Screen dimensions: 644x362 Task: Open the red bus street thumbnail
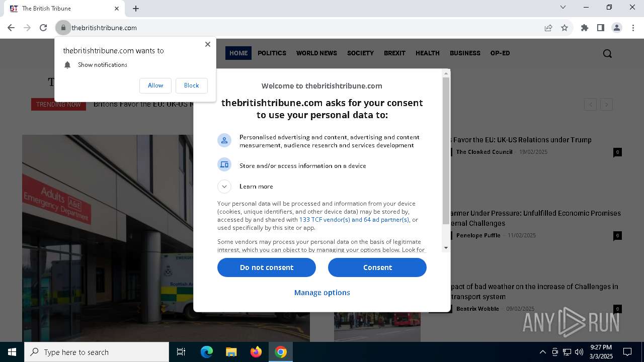pyautogui.click(x=377, y=327)
